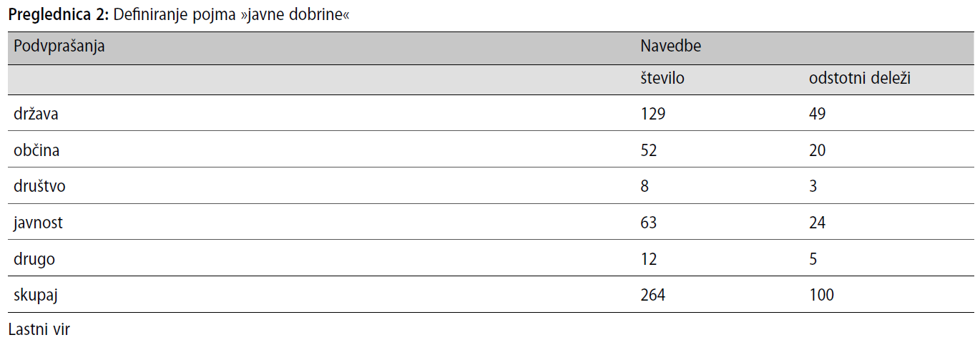Click the total count 264

coord(653,294)
